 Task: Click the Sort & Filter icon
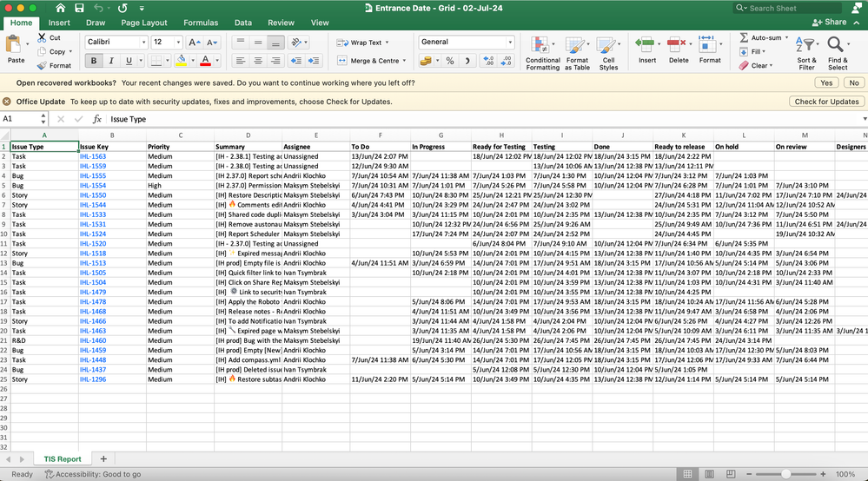click(x=807, y=45)
